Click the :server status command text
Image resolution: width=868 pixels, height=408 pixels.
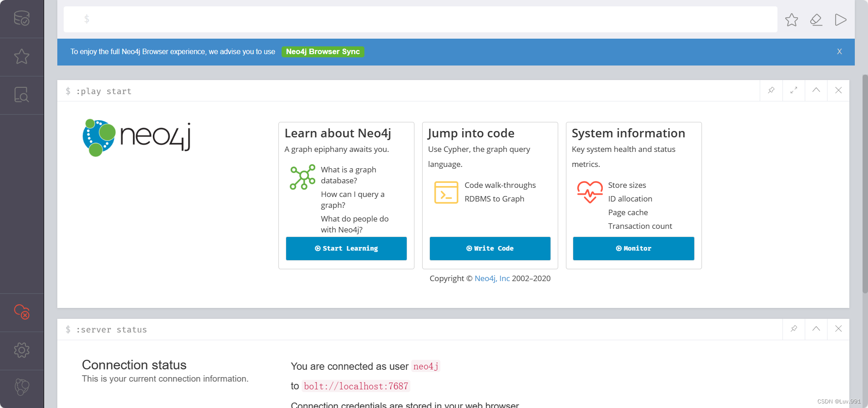111,330
